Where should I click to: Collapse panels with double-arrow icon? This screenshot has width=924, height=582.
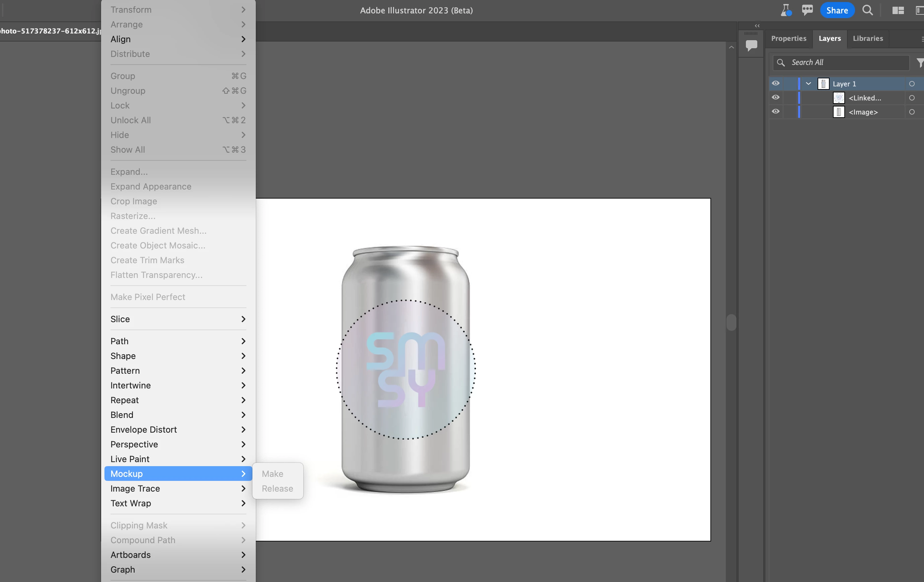(757, 26)
